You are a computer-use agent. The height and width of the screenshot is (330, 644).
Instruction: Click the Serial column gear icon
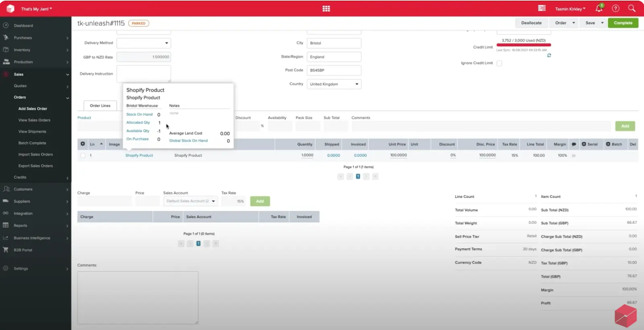(584, 144)
